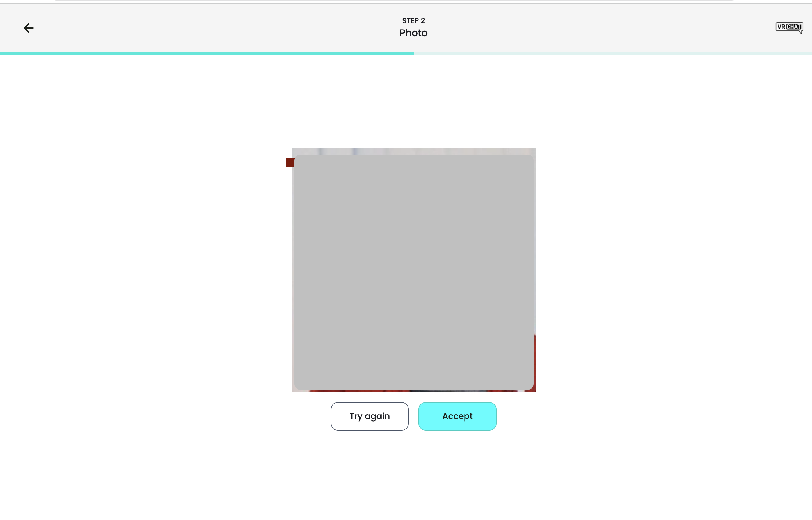The height and width of the screenshot is (520, 812).
Task: Click the pale left border of the photo
Action: 293,270
